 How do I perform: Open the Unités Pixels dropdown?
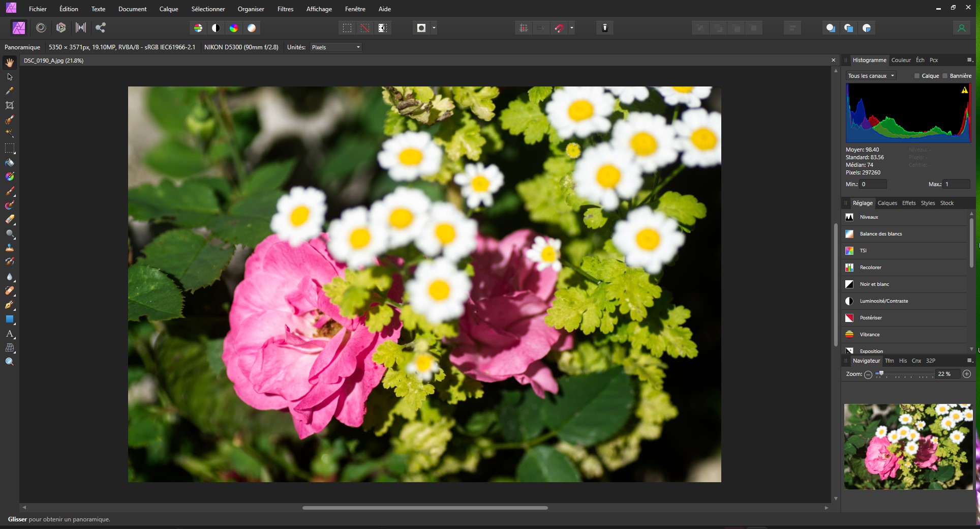pyautogui.click(x=336, y=47)
